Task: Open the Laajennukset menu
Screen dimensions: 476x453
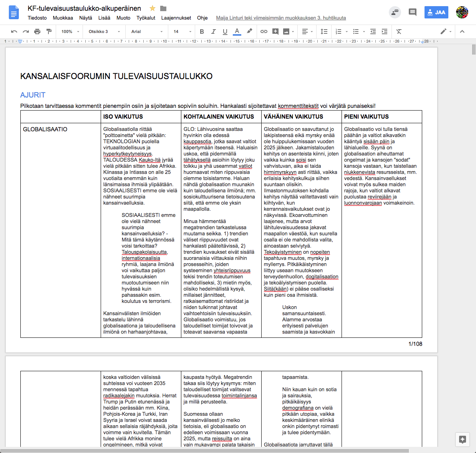Action: [x=176, y=18]
